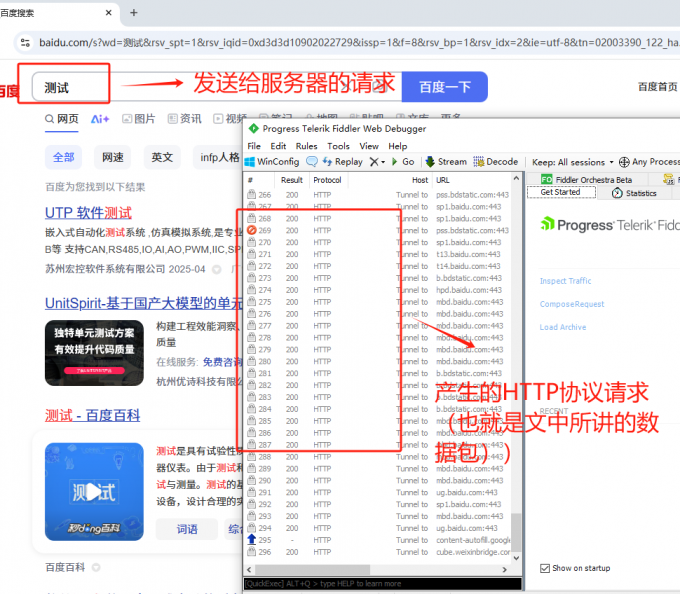Click 百度一下 search button
This screenshot has height=594, width=680.
[x=445, y=87]
